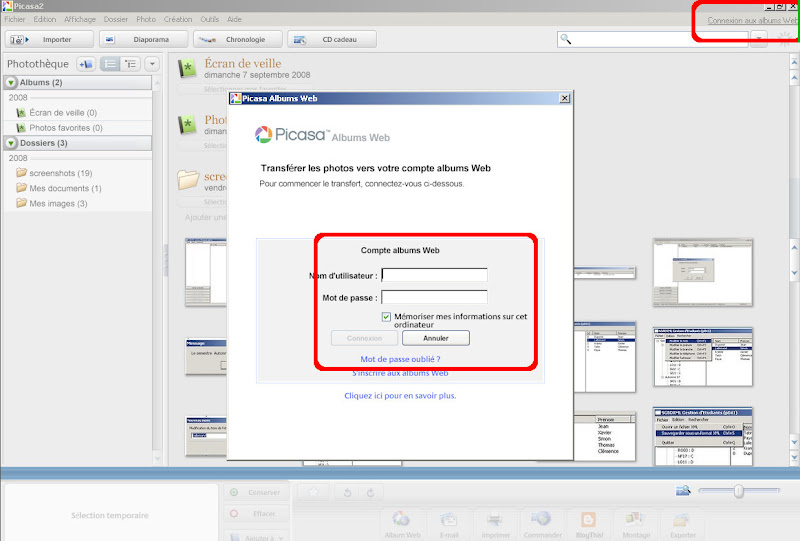Start the Diaporama slideshow
The height and width of the screenshot is (541, 800).
coord(143,39)
